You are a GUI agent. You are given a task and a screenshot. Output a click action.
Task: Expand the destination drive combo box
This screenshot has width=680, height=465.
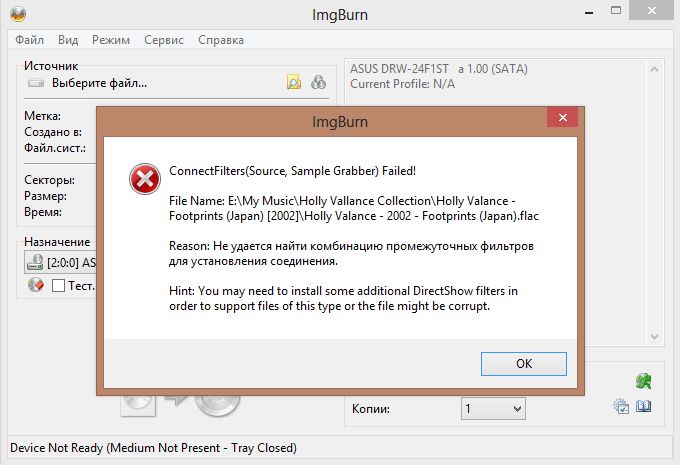(x=60, y=262)
